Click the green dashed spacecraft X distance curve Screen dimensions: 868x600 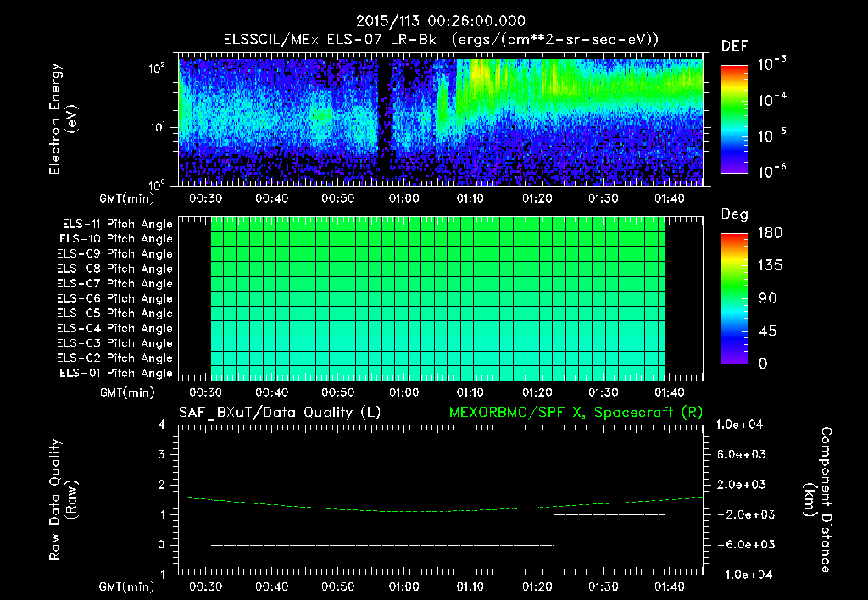(441, 510)
